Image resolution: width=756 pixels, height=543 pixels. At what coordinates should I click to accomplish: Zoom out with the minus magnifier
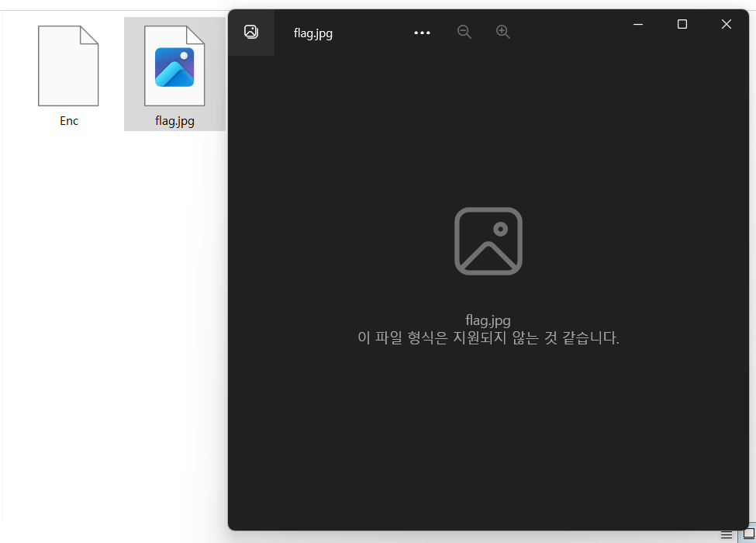pos(464,32)
